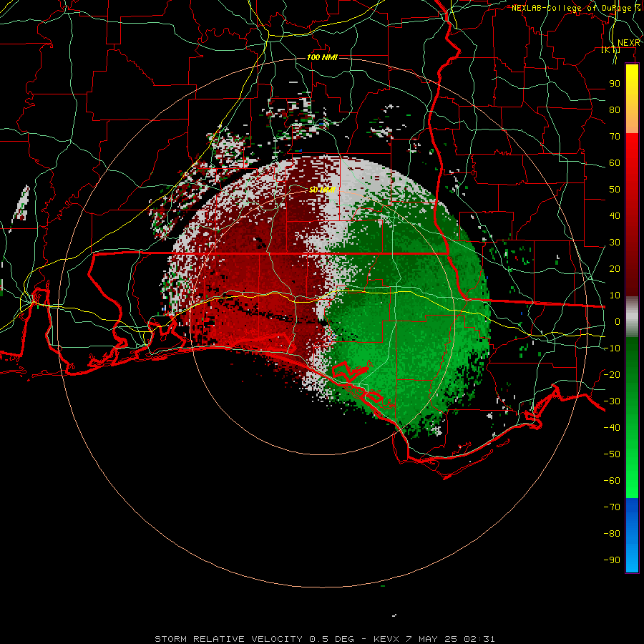The width and height of the screenshot is (644, 644).
Task: Click the -90 value on the colorbar
Action: click(x=612, y=560)
